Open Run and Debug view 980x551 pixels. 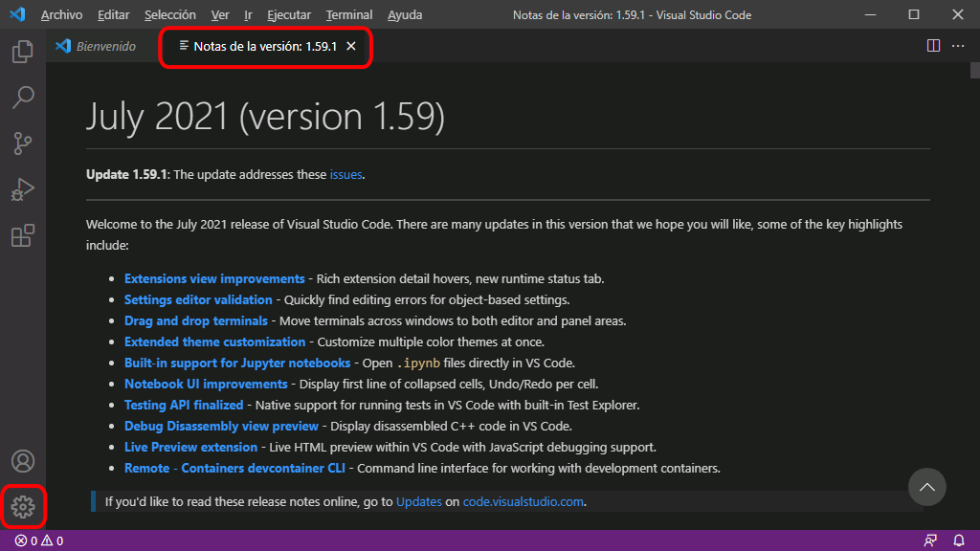click(x=23, y=190)
